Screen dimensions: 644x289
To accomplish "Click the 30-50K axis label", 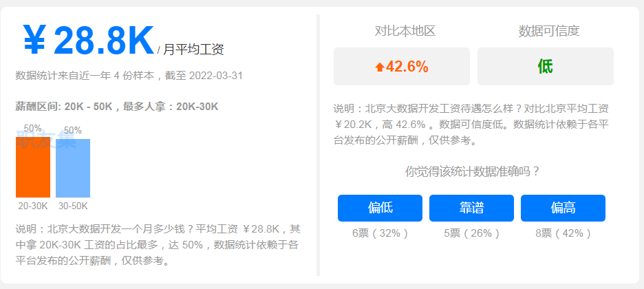I will click(x=73, y=206).
